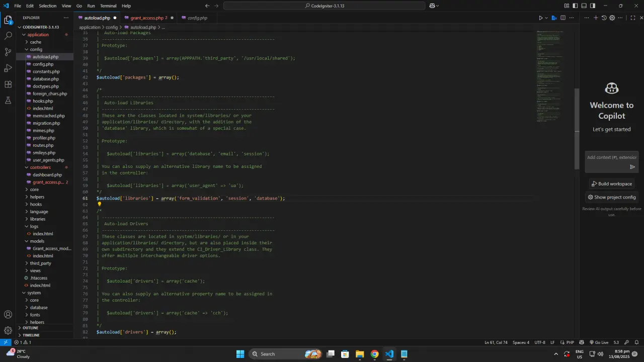
Task: Open the File menu
Action: click(18, 6)
